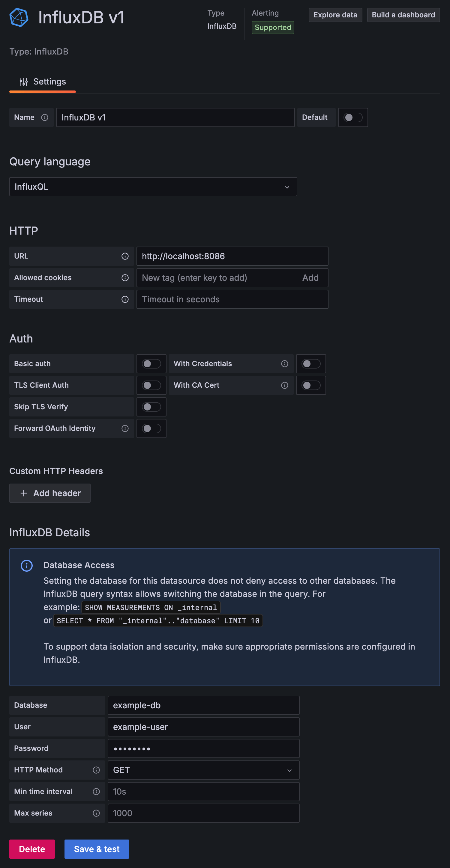
Task: Toggle Skip TLS Verify on
Action: click(x=151, y=407)
